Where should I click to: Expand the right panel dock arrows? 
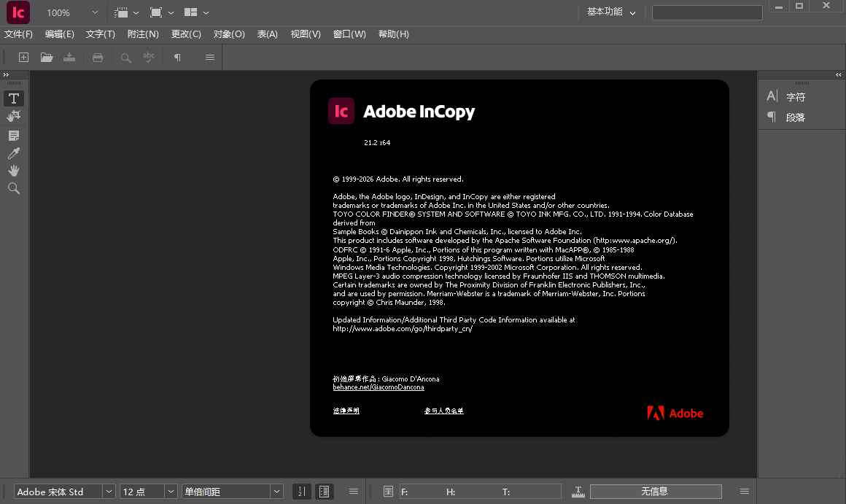(x=839, y=75)
